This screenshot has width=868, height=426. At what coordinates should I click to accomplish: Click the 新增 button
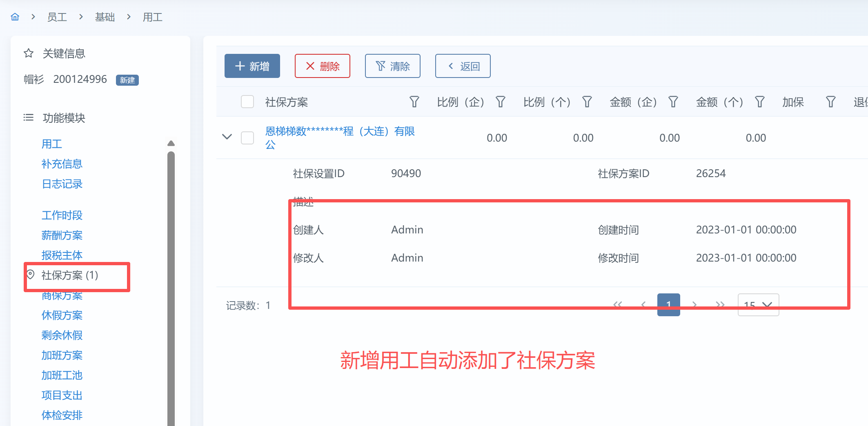252,66
